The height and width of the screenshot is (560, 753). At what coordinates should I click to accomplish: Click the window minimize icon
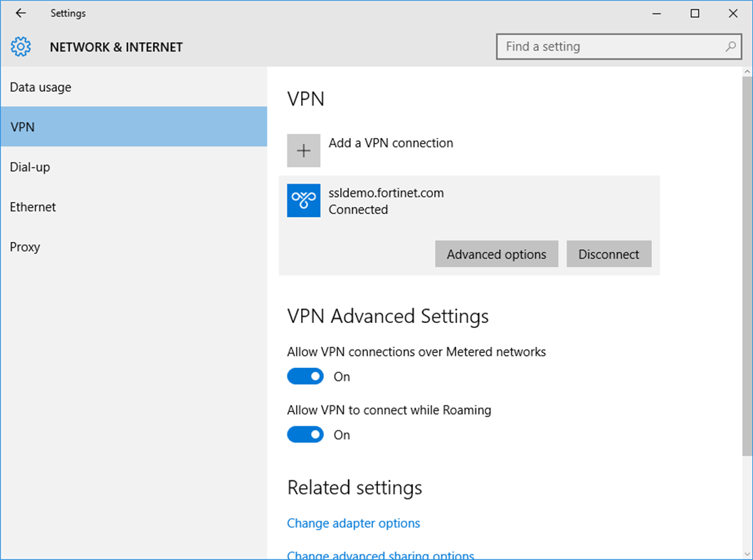tap(655, 13)
